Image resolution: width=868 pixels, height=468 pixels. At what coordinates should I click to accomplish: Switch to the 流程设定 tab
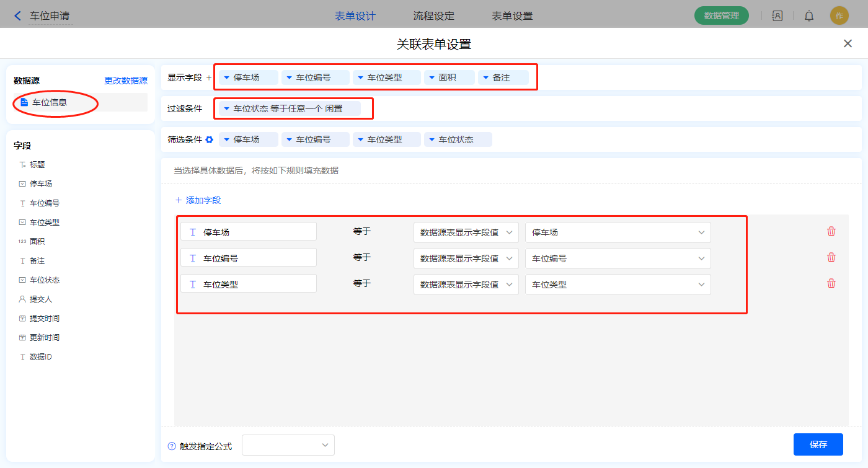point(433,16)
